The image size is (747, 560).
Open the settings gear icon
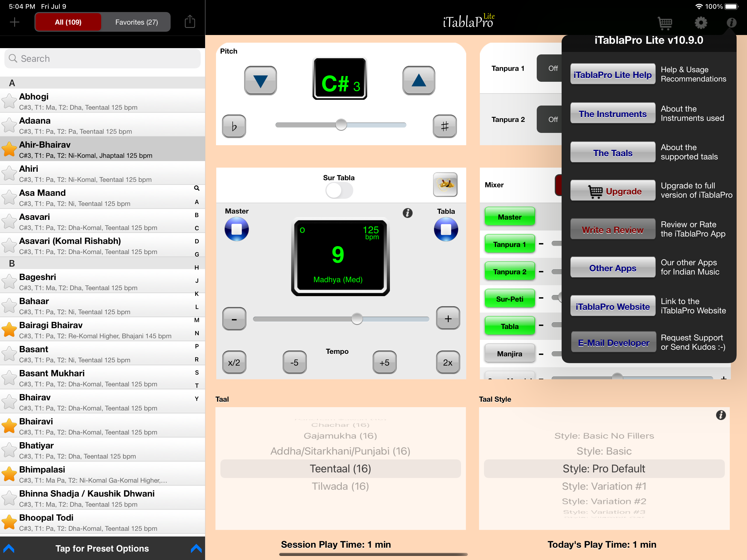701,23
